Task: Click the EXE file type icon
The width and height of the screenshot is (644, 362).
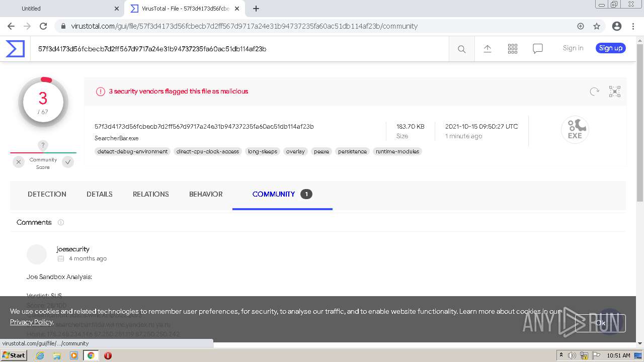Action: coord(575,130)
